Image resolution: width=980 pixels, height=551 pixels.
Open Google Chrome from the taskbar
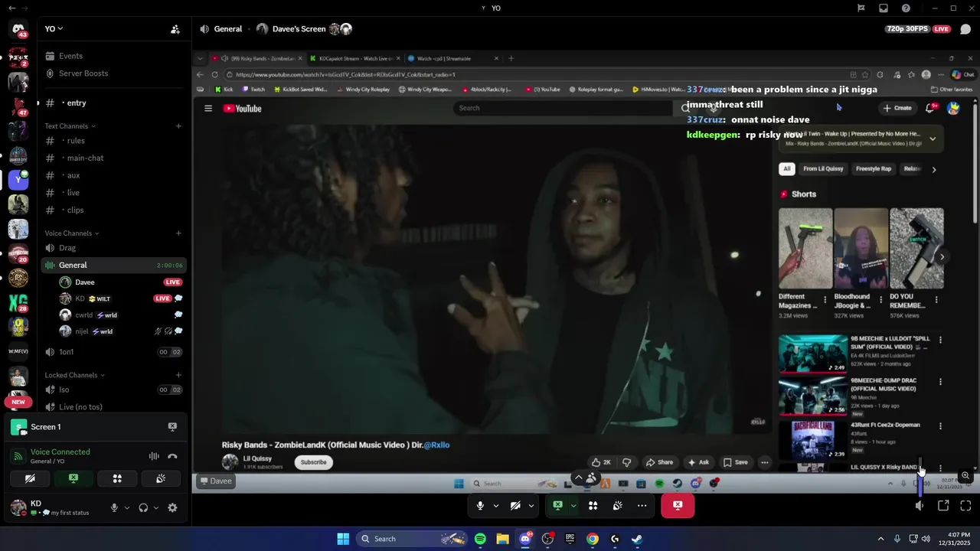(593, 539)
